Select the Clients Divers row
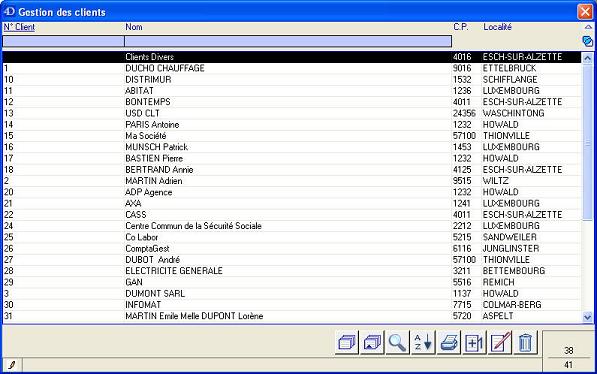Viewport: 597px width, 374px height. (x=292, y=57)
